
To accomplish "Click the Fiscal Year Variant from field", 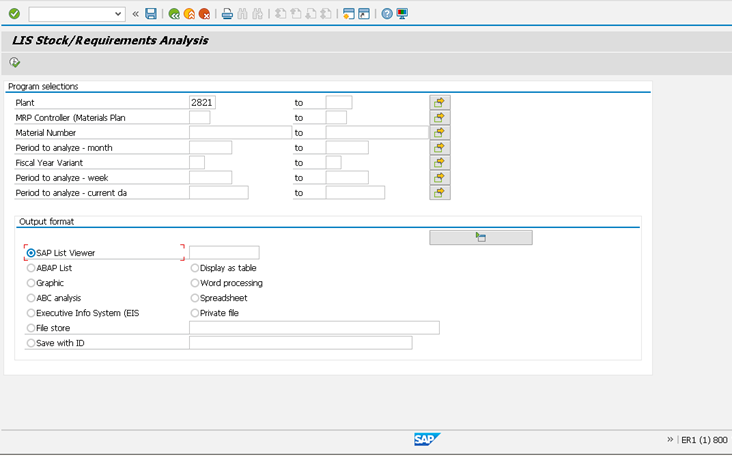I will pos(197,162).
